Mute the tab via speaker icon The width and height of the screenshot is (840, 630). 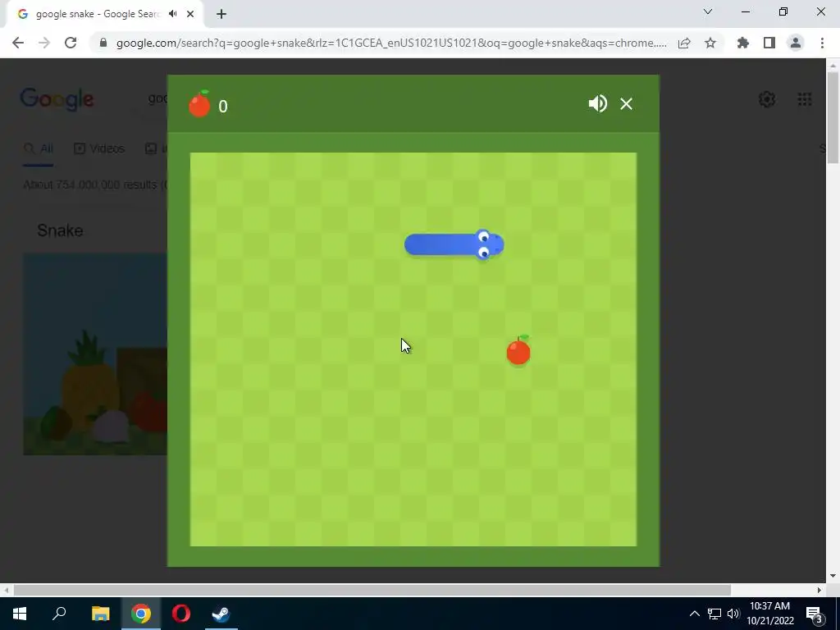[172, 14]
